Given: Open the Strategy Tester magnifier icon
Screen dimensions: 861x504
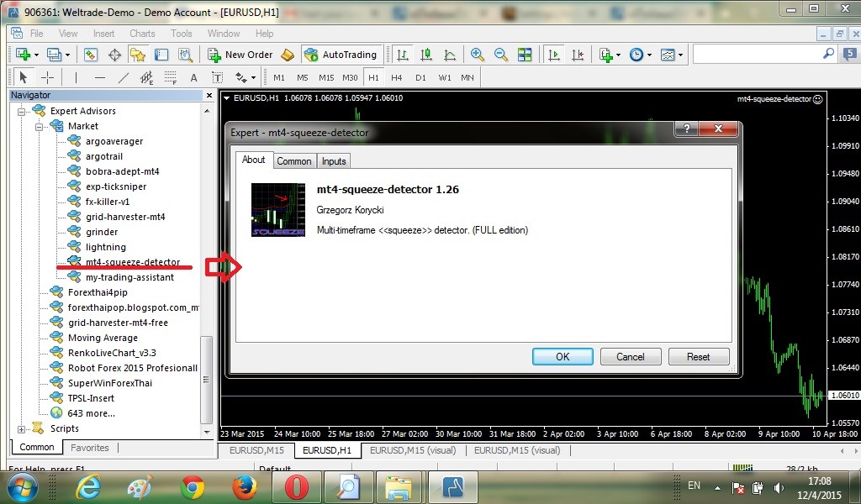Looking at the screenshot, I should (185, 55).
